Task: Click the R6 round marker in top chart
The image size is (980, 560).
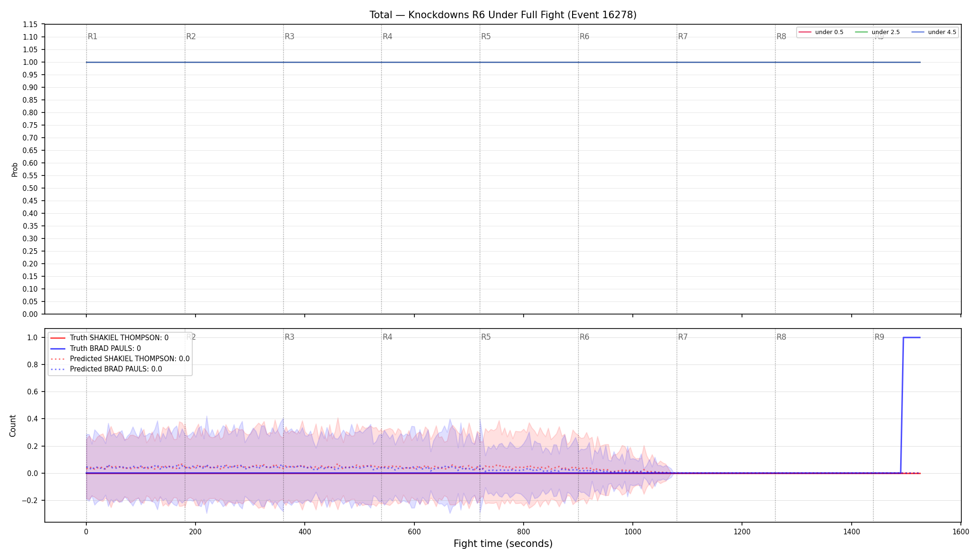Action: (584, 36)
